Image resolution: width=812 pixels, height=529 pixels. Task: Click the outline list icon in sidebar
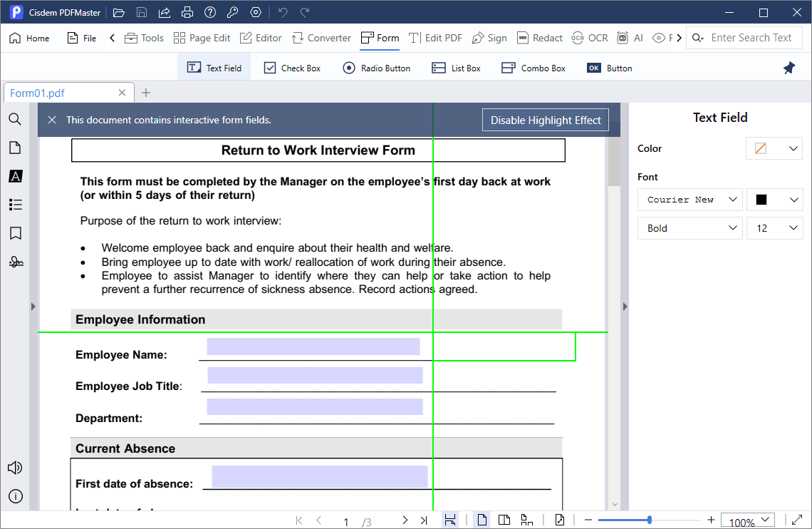tap(15, 205)
